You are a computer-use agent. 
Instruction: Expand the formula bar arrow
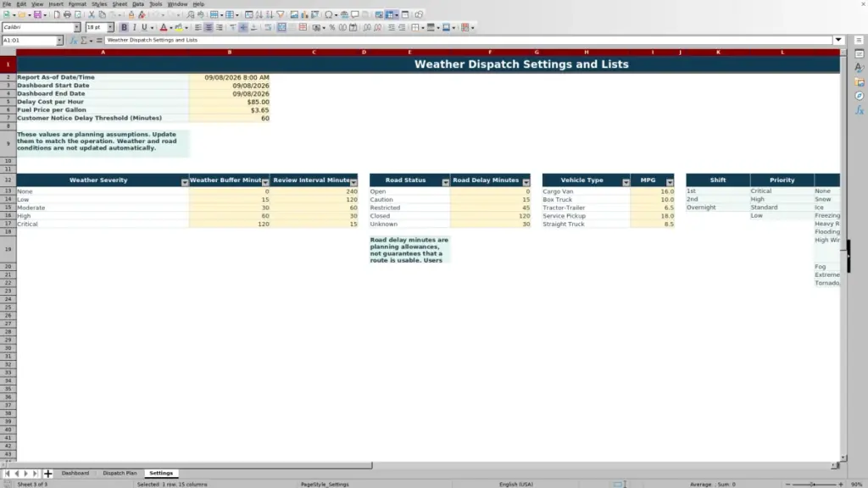click(x=838, y=40)
